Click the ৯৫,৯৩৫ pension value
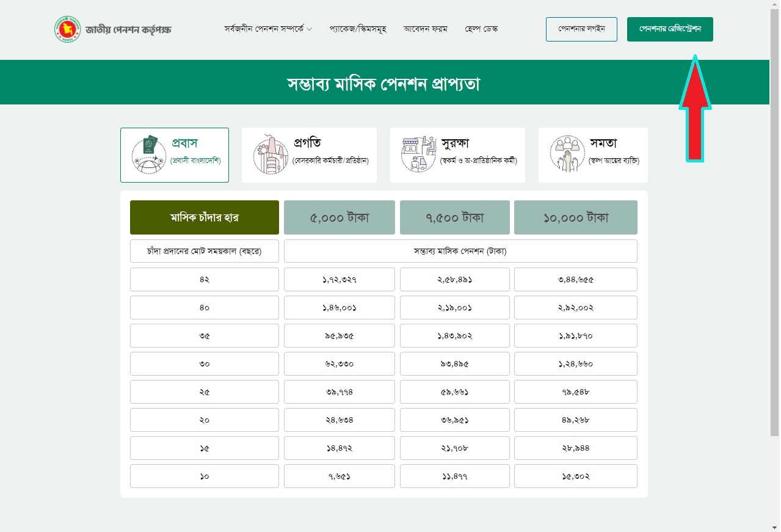This screenshot has height=532, width=781. click(x=340, y=335)
